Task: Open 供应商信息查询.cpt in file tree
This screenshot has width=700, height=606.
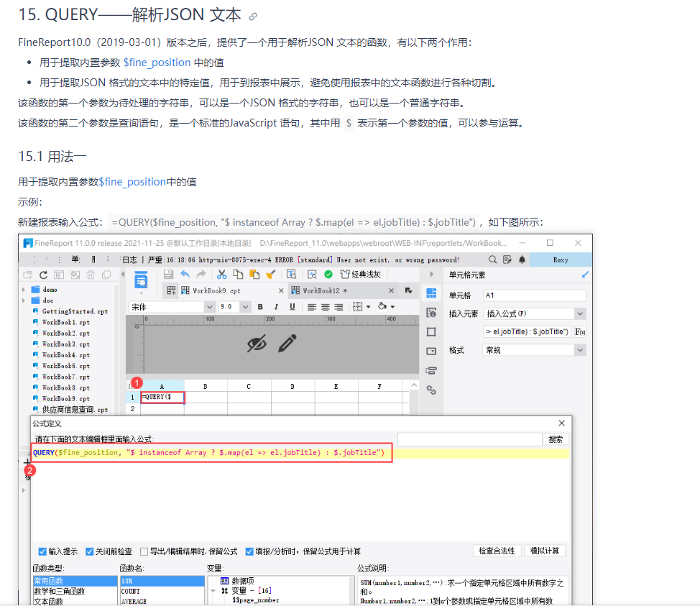Action: tap(75, 410)
